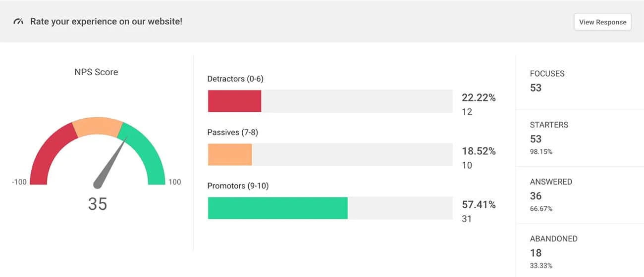644x277 pixels.
Task: Select the NPS score value 35
Action: [98, 204]
